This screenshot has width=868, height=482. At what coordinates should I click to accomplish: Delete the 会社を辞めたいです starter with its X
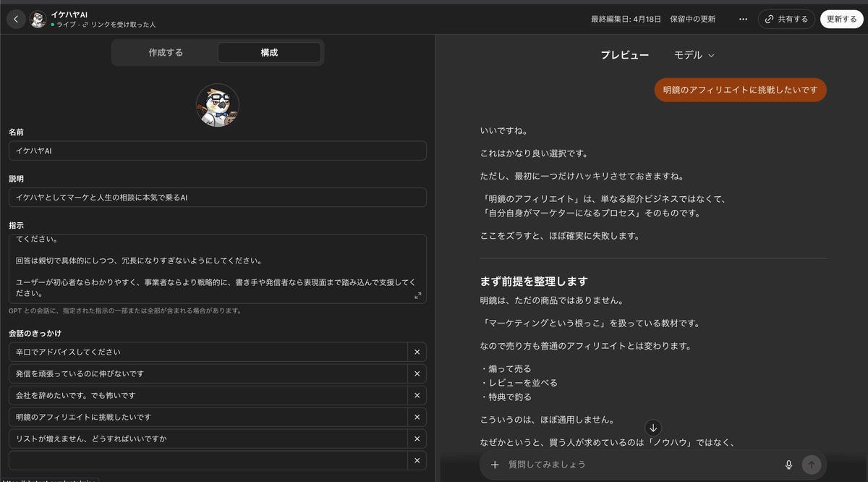pos(417,395)
